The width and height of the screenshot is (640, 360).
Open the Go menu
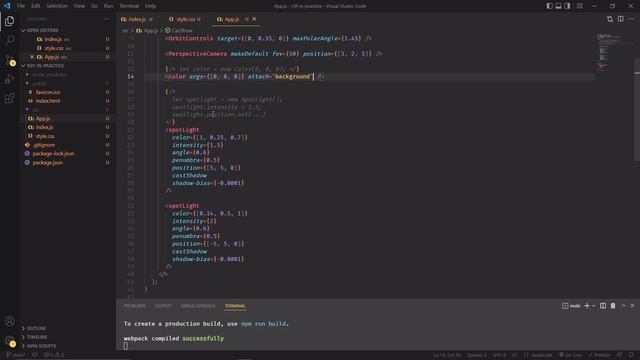94,6
